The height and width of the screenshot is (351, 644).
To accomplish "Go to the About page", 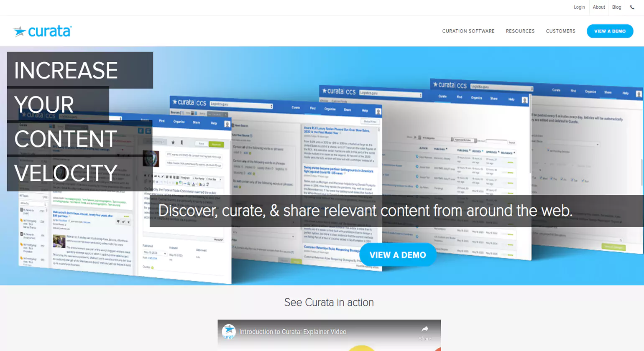I will point(599,7).
